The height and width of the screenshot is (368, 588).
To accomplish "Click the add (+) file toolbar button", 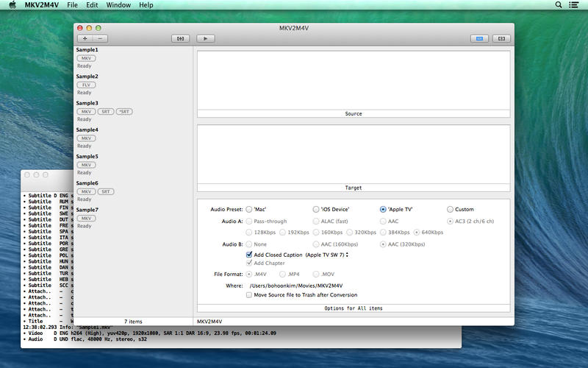I will pyautogui.click(x=85, y=38).
